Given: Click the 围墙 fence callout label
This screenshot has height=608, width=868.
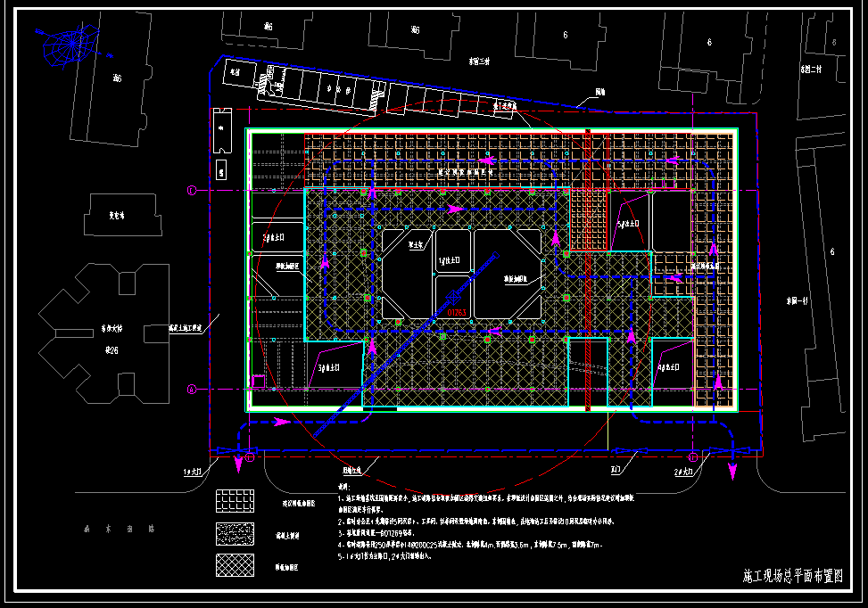Looking at the screenshot, I should click(x=600, y=92).
